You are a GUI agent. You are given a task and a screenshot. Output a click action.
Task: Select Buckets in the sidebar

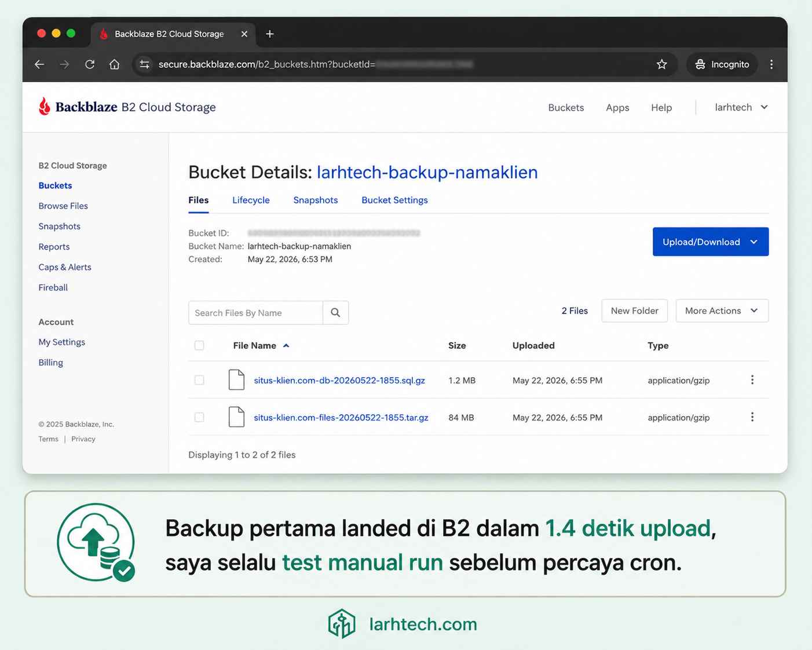click(x=55, y=185)
